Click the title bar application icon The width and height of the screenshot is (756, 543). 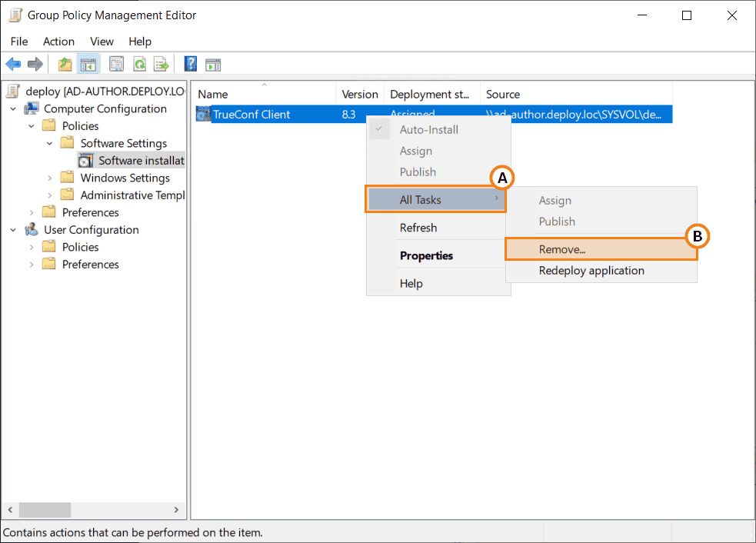point(15,15)
